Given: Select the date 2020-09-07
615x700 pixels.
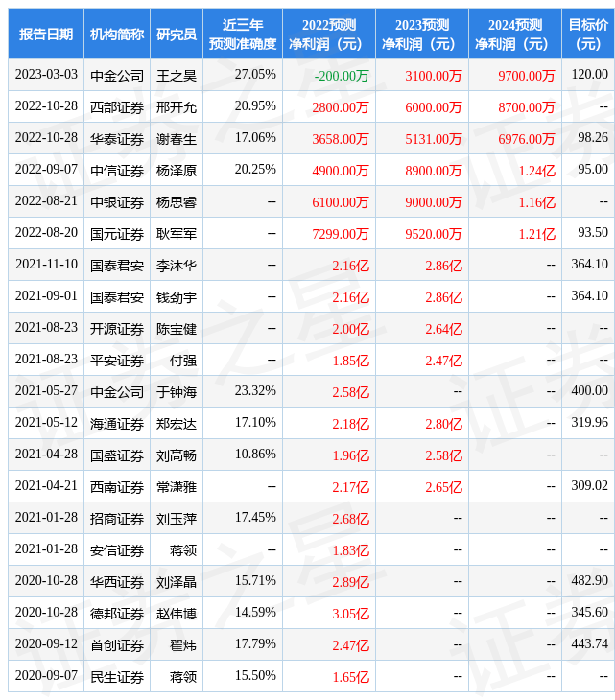Looking at the screenshot, I should click(46, 676).
